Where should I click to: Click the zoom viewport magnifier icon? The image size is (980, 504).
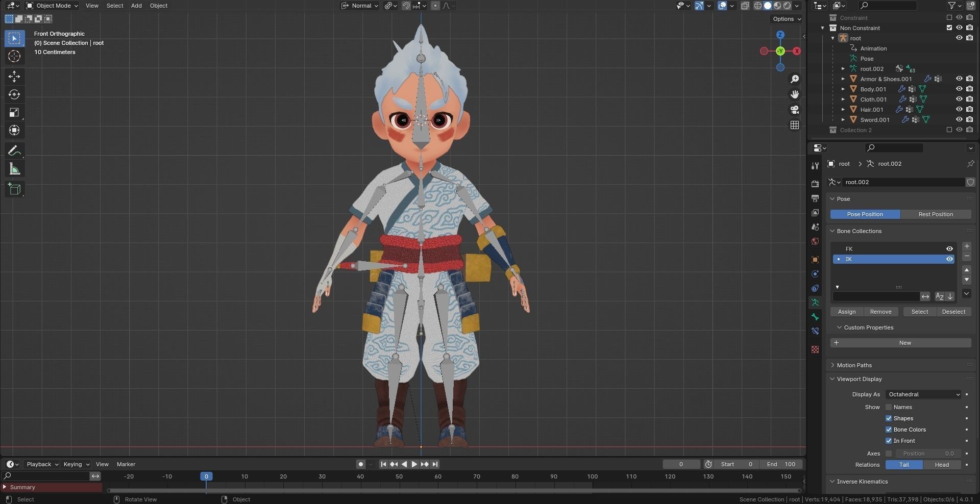795,79
